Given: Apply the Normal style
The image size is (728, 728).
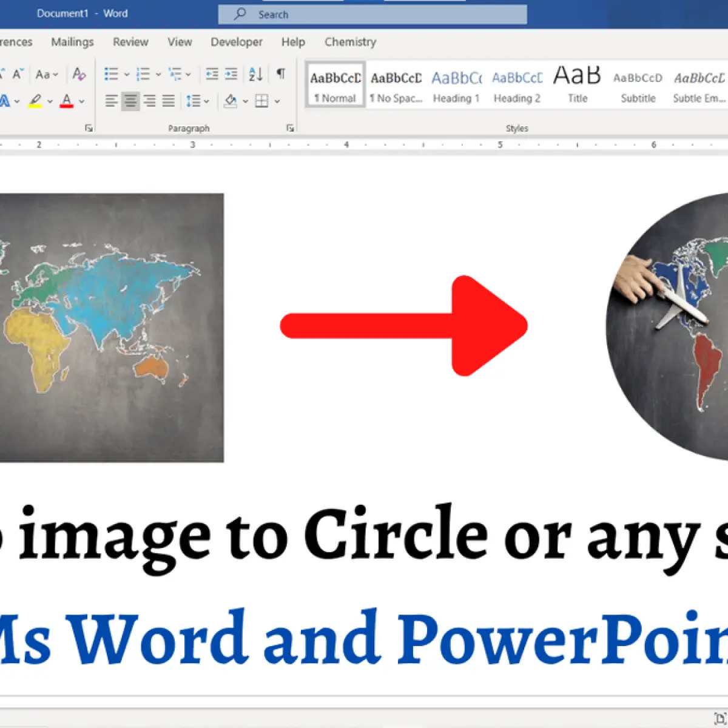Looking at the screenshot, I should pos(335,84).
